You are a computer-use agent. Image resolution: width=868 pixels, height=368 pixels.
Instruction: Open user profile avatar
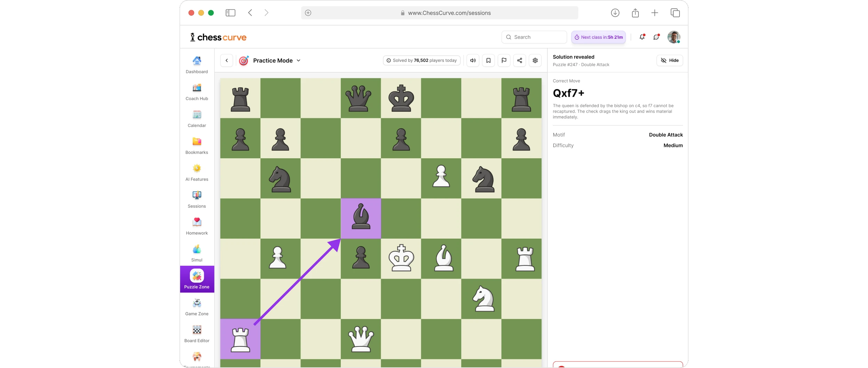674,37
